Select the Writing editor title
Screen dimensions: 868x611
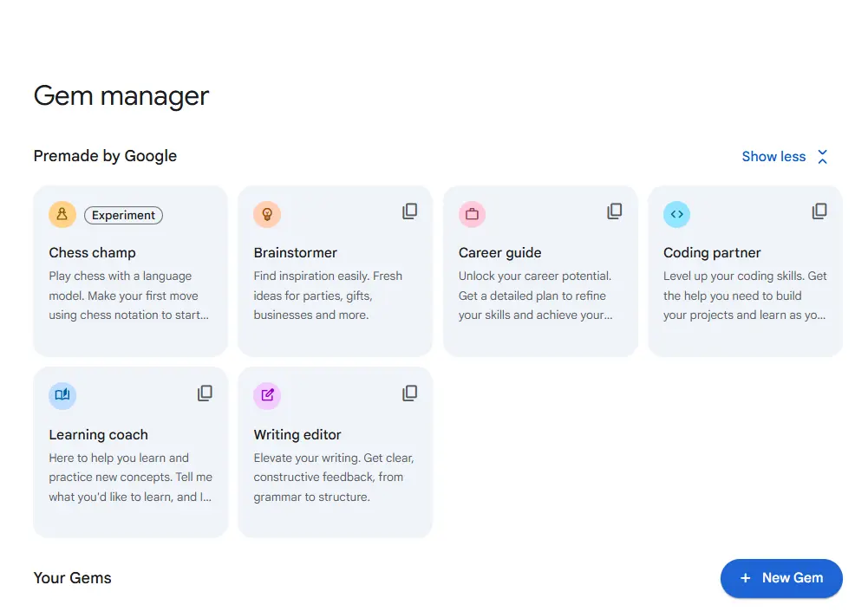point(297,435)
